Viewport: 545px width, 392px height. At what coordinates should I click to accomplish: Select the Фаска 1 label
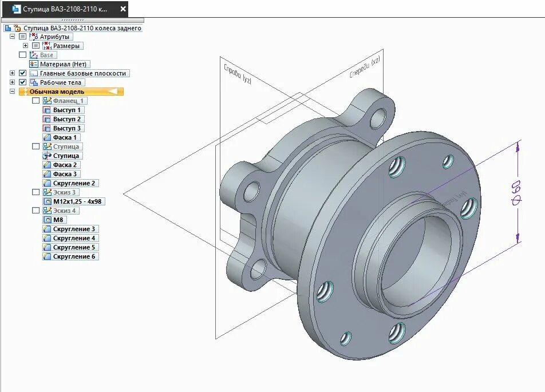click(x=65, y=137)
